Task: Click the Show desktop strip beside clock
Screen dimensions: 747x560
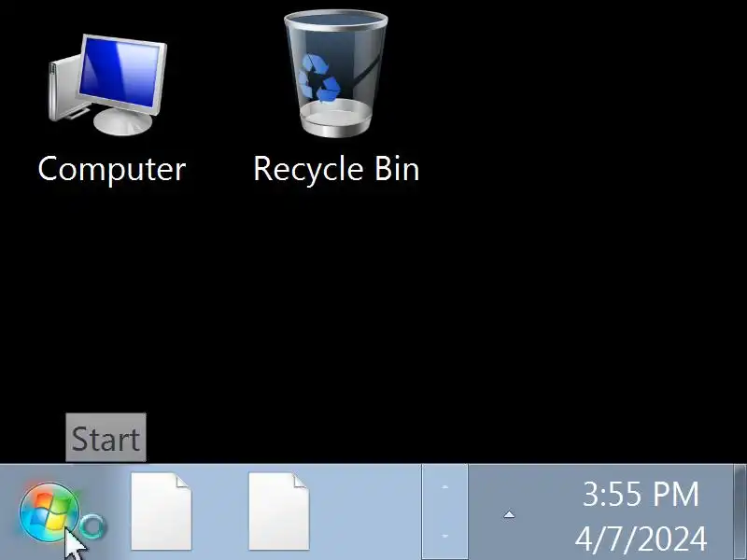Action: 740,512
